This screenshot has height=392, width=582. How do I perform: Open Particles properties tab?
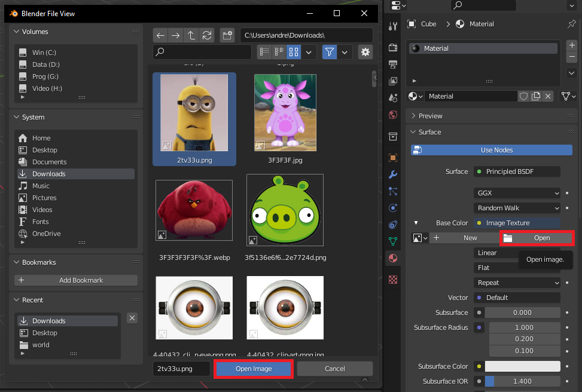tap(393, 191)
